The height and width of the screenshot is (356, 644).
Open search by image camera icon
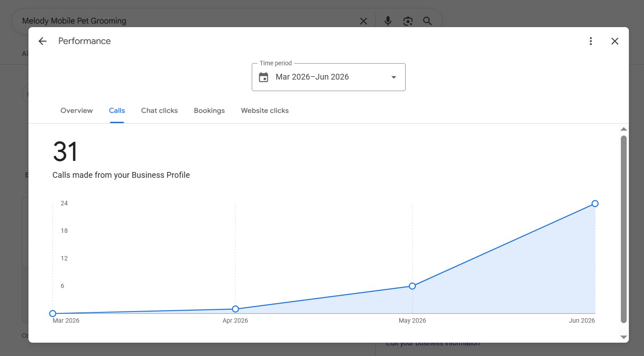tap(408, 21)
